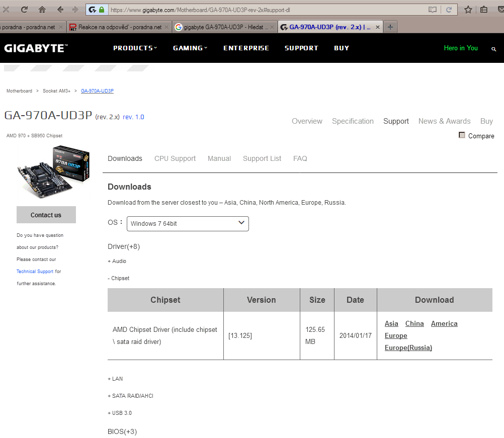This screenshot has height=438, width=504.
Task: Open the PRODUCTS menu
Action: [135, 48]
